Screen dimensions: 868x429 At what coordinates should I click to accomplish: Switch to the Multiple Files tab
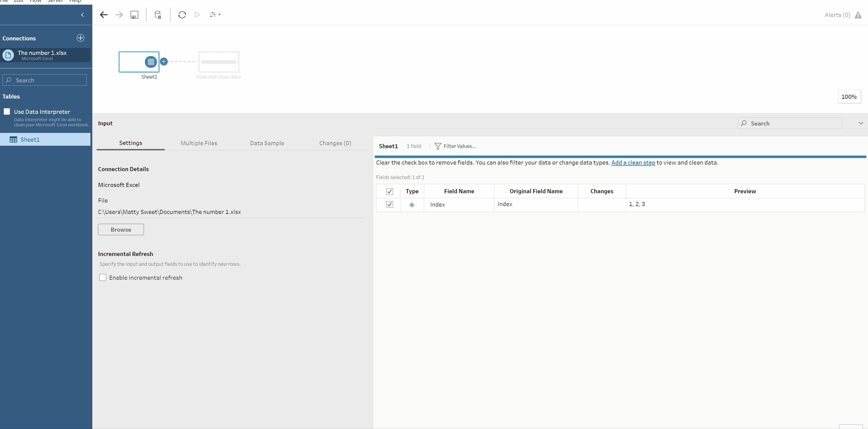[x=199, y=143]
